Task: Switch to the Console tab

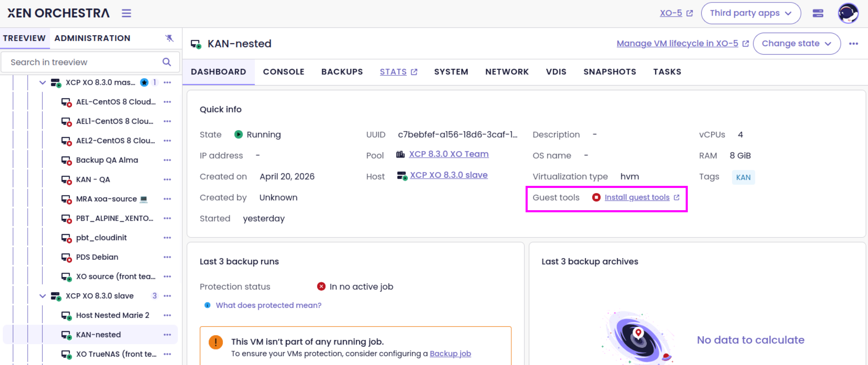Action: pyautogui.click(x=284, y=72)
